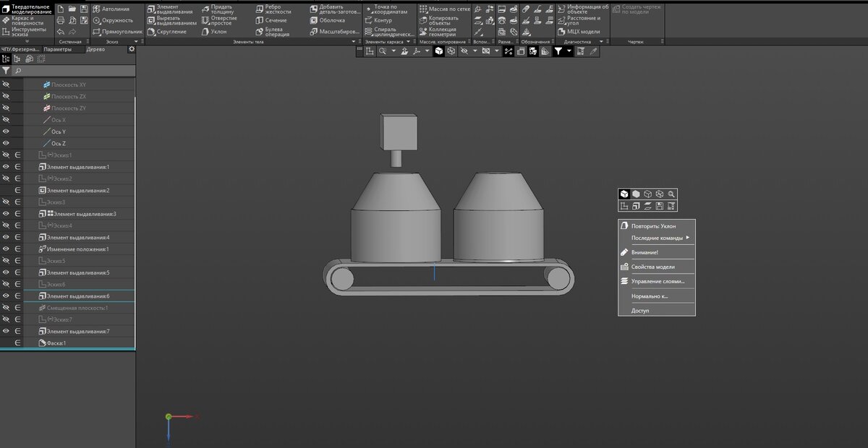Viewport: 868px width, 448px height.
Task: Select the Ребро жесткости tool
Action: (273, 9)
